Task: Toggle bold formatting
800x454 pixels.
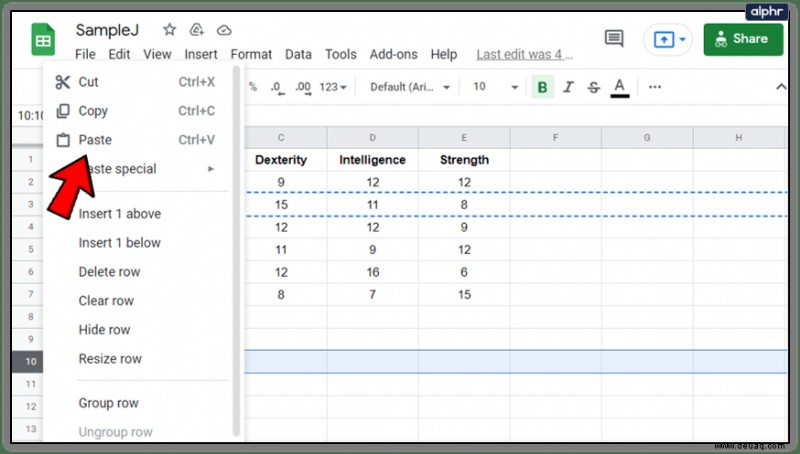Action: (542, 87)
